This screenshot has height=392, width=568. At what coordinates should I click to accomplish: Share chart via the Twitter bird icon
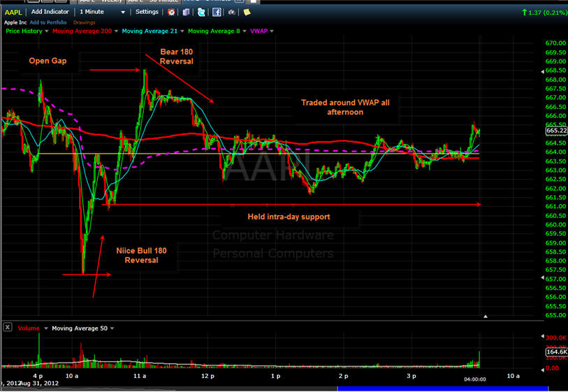pos(201,13)
